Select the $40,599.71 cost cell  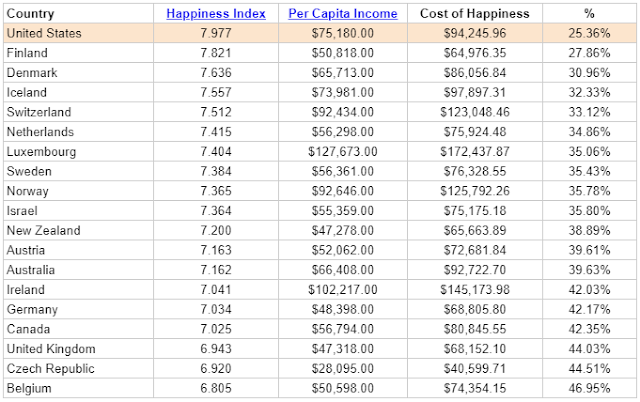coord(475,369)
